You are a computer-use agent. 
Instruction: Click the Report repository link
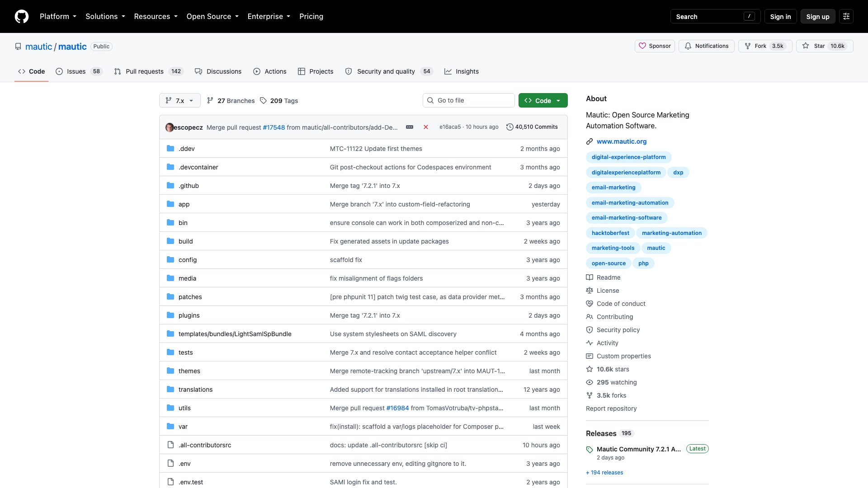tap(611, 408)
